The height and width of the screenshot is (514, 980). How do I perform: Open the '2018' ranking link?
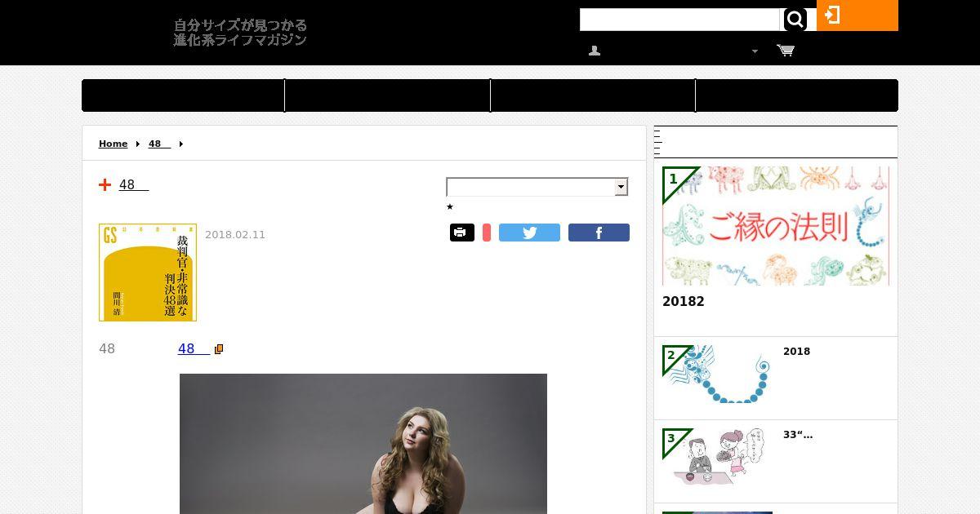coord(796,352)
